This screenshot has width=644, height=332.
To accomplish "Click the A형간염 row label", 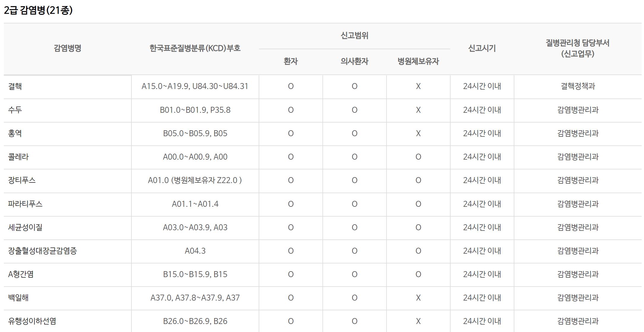I will (x=21, y=274).
